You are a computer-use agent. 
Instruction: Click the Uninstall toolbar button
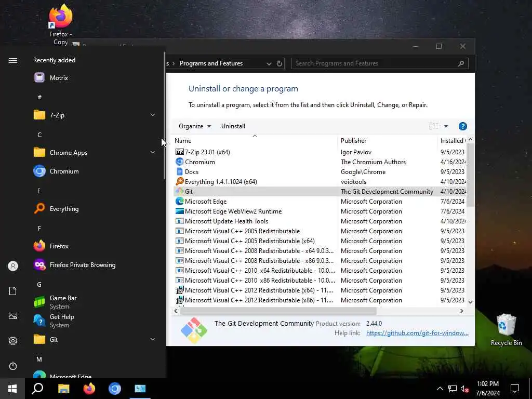(233, 126)
